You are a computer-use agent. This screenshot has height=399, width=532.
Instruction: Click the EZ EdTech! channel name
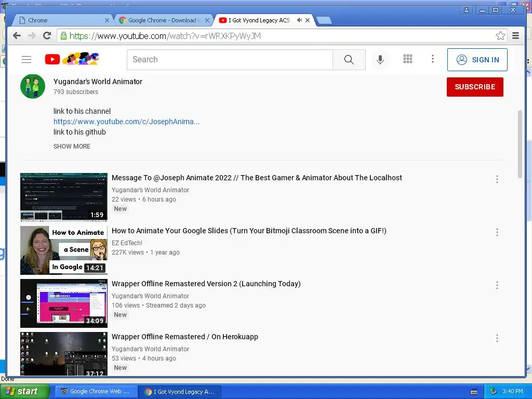coord(127,243)
